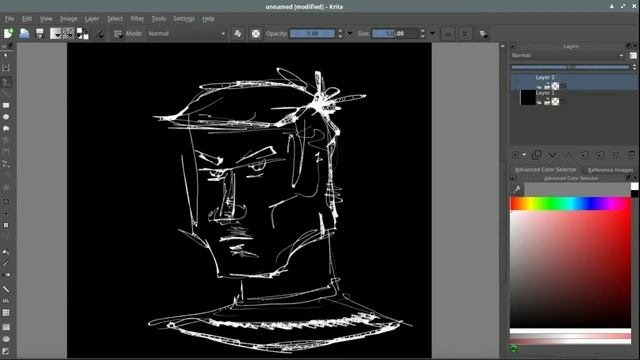
Task: Toggle alpha lock on Layer 2
Action: pos(555,86)
